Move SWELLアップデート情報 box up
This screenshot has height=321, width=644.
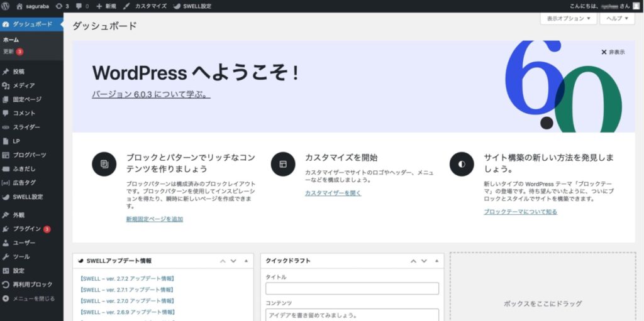click(223, 261)
